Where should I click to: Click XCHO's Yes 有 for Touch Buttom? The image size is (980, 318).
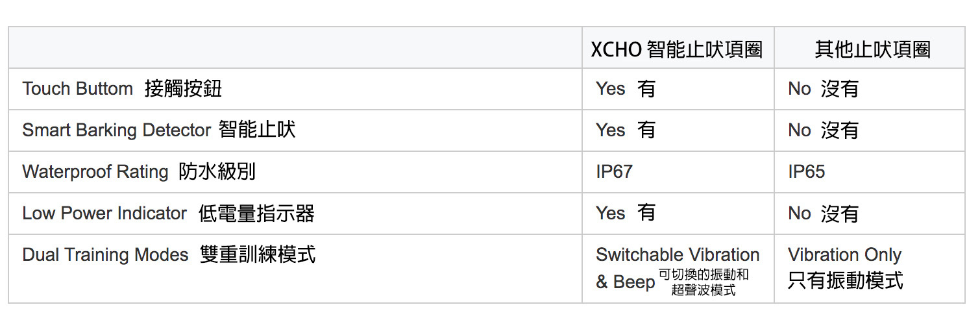click(x=626, y=89)
